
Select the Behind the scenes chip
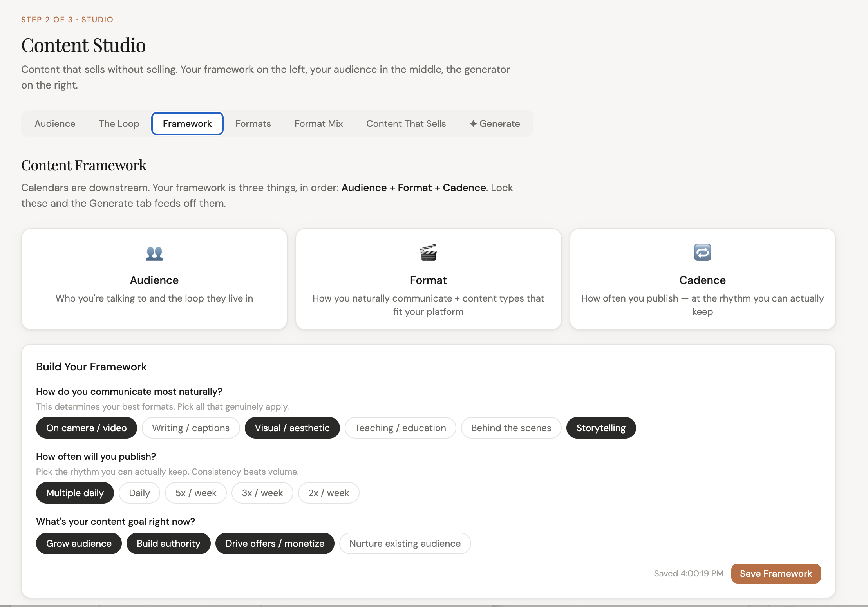point(511,428)
